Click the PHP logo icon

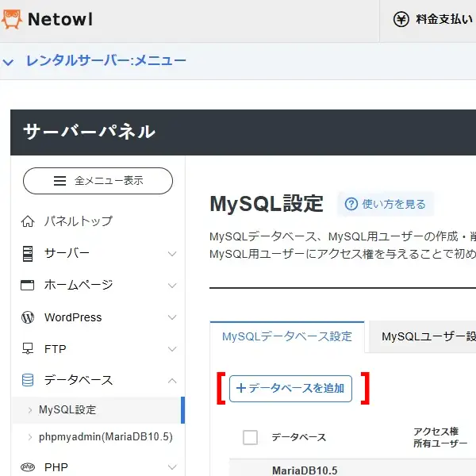click(28, 466)
